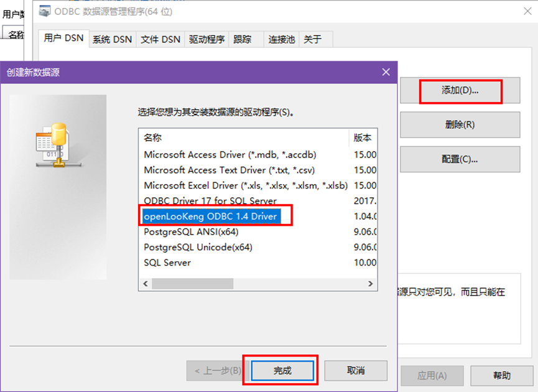
Task: Click the 应用(A) button
Action: pyautogui.click(x=432, y=376)
